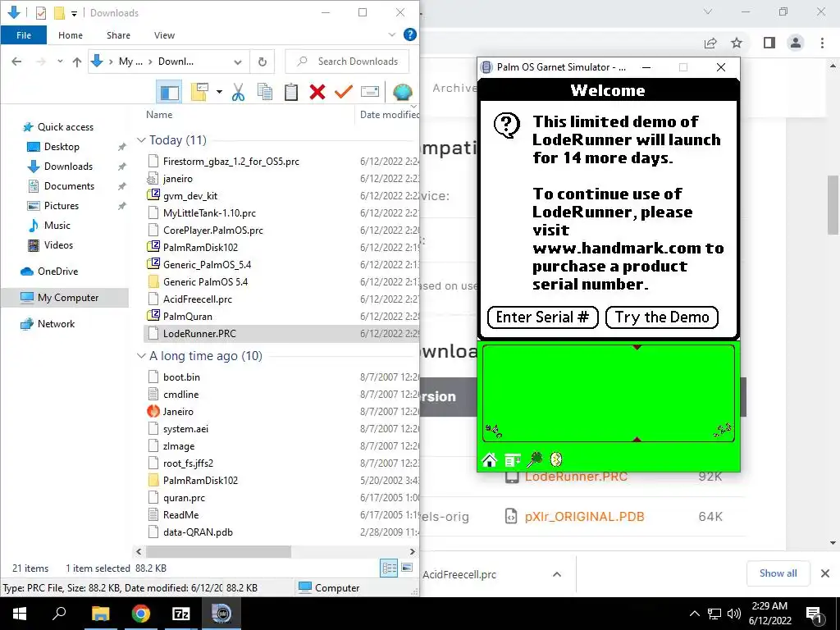Image resolution: width=840 pixels, height=630 pixels.
Task: Open Chrome profile avatar
Action: point(796,43)
